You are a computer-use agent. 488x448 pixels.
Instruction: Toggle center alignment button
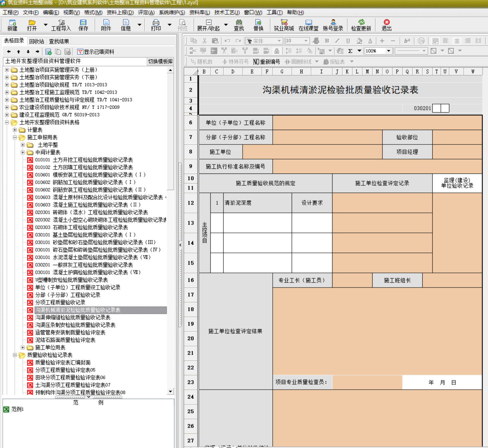[457, 41]
